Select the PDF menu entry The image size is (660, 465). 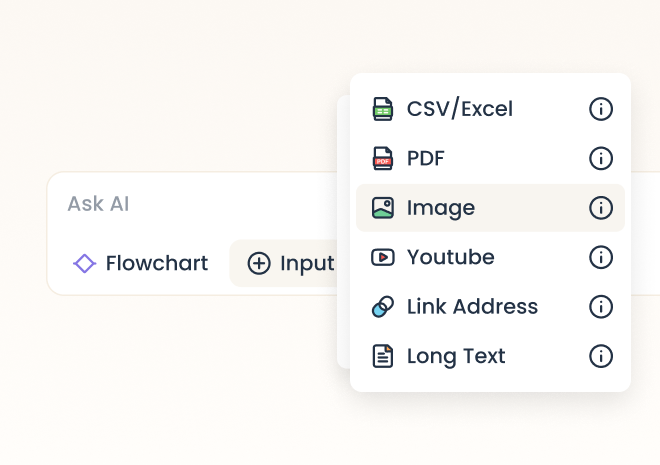(490, 158)
